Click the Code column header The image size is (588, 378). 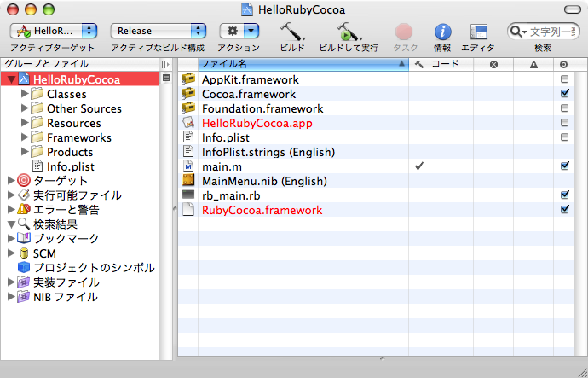(x=451, y=64)
